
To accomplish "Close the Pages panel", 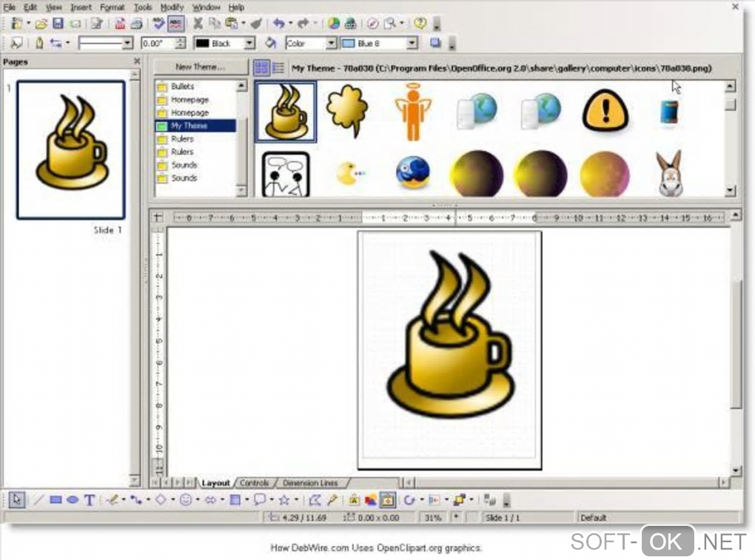I will (x=137, y=61).
